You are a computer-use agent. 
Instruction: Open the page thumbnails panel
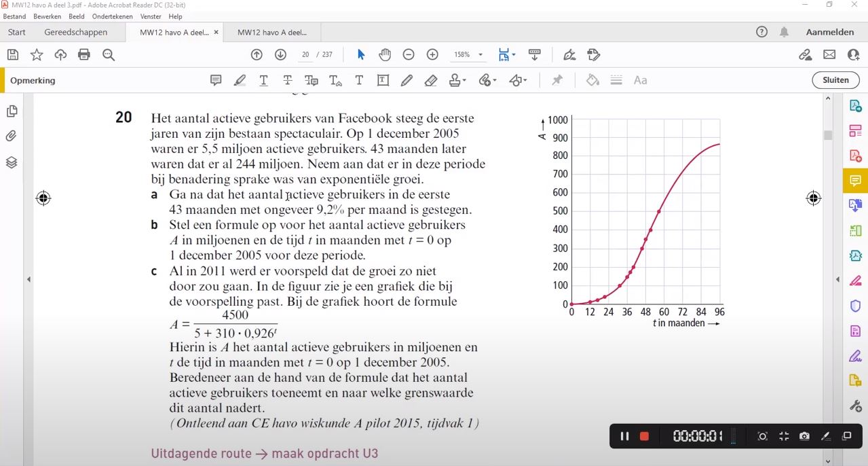[x=12, y=111]
